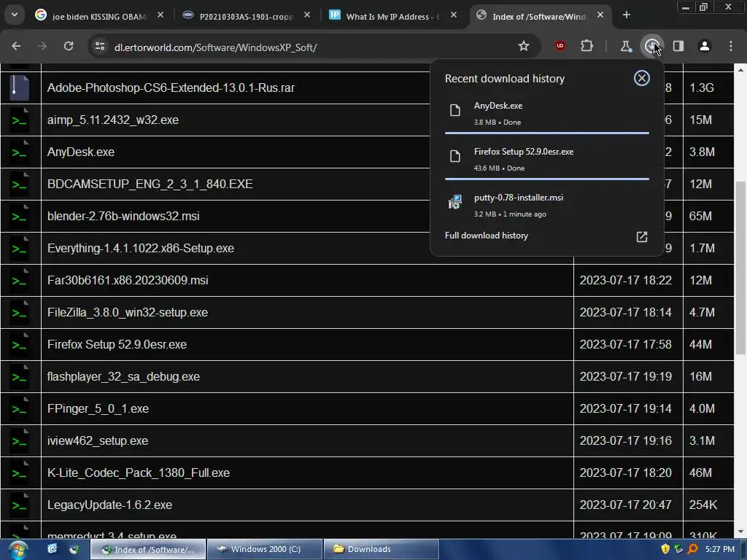Click Index of /Software taskbar button
Viewport: 747px width, 560px height.
(148, 549)
